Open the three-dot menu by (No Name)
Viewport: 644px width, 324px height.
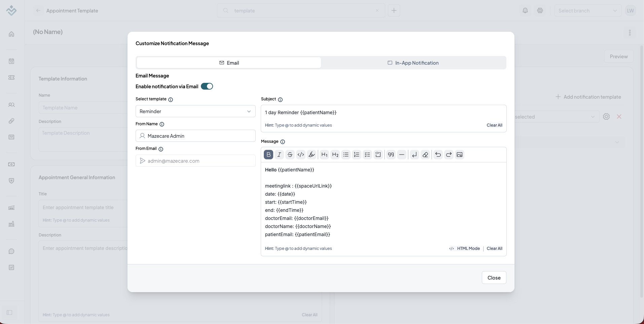630,33
